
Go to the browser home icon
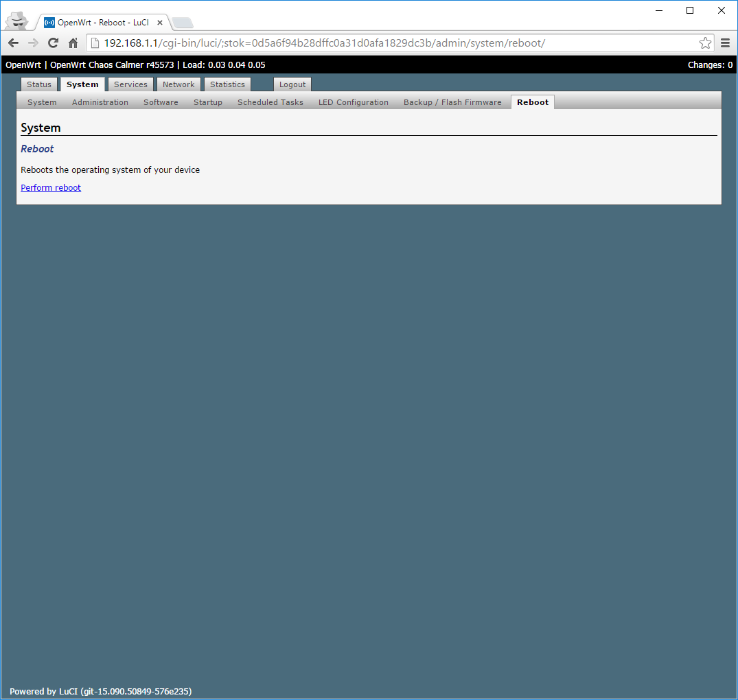[x=73, y=43]
